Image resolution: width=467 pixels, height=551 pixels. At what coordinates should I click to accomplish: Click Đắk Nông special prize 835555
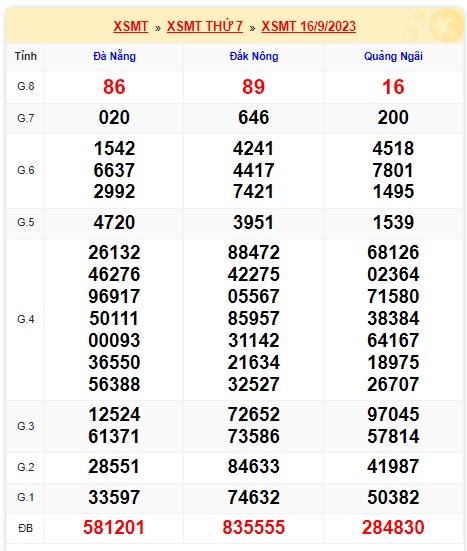253,527
